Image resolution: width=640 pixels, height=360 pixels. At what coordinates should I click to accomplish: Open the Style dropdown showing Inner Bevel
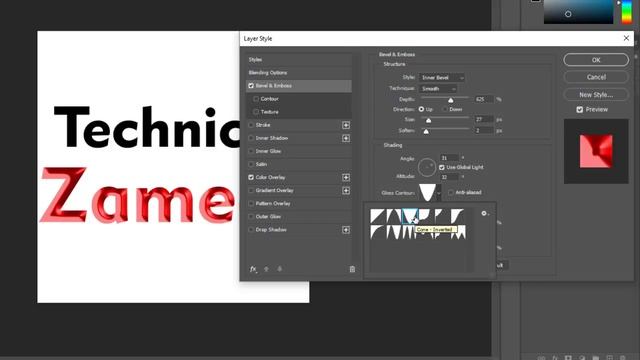click(442, 78)
